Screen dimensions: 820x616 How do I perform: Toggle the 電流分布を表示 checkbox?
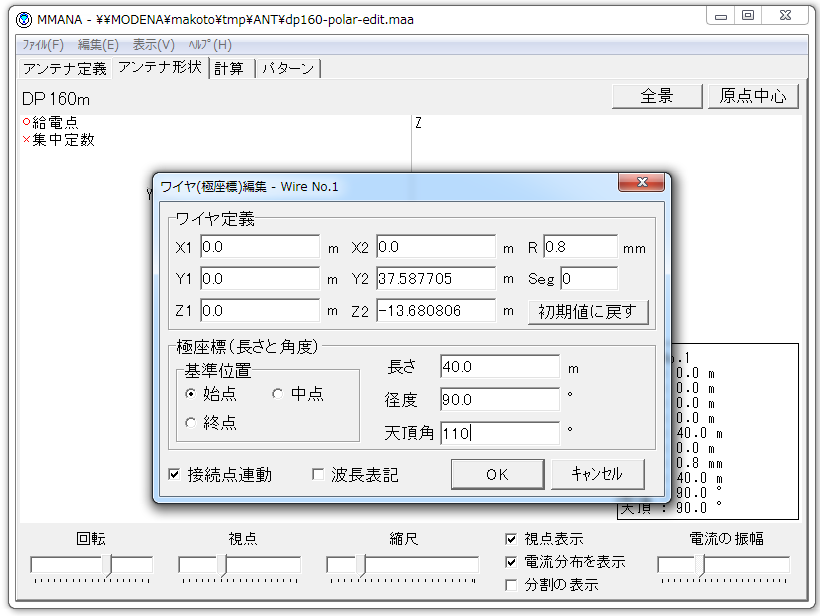tap(512, 562)
